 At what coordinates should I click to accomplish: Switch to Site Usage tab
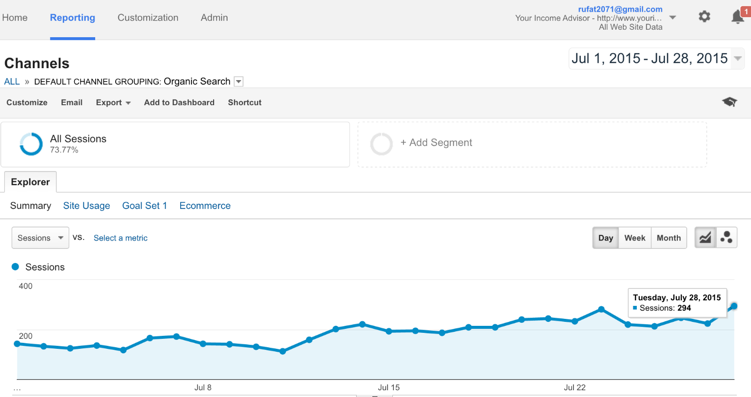87,205
